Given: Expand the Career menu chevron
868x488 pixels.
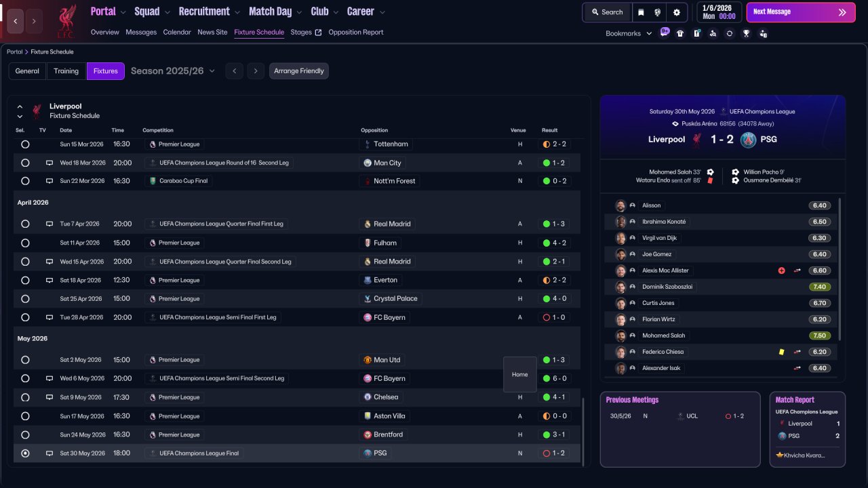Looking at the screenshot, I should click(x=382, y=12).
